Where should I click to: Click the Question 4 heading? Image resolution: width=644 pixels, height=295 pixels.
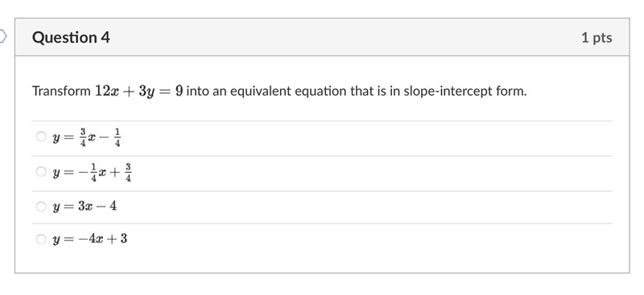click(71, 37)
